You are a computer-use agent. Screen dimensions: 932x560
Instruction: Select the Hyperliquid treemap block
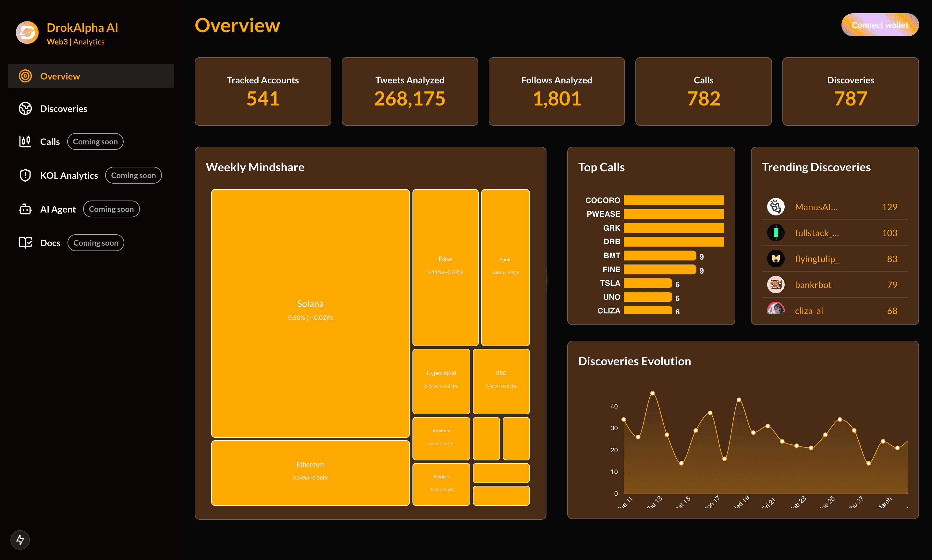[x=441, y=382]
